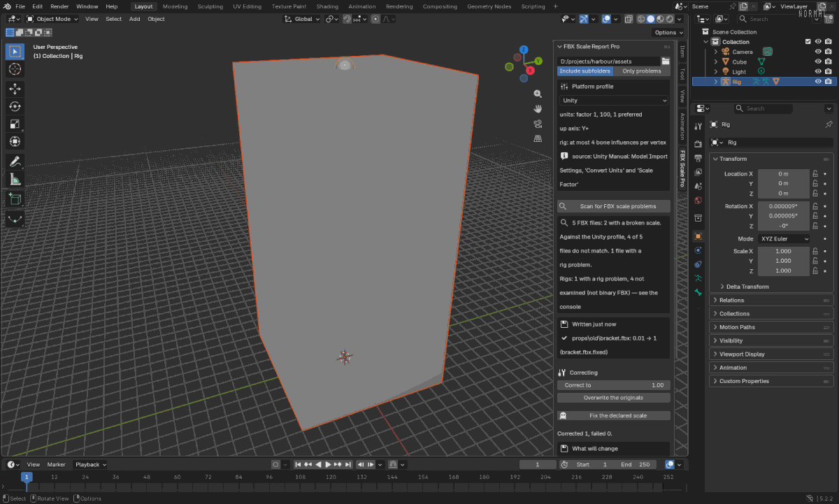839x504 pixels.
Task: Open the Item sidebar tab
Action: coord(682,52)
